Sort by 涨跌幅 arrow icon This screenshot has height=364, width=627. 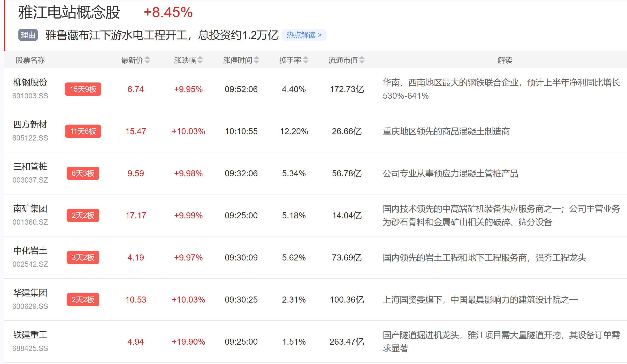200,60
